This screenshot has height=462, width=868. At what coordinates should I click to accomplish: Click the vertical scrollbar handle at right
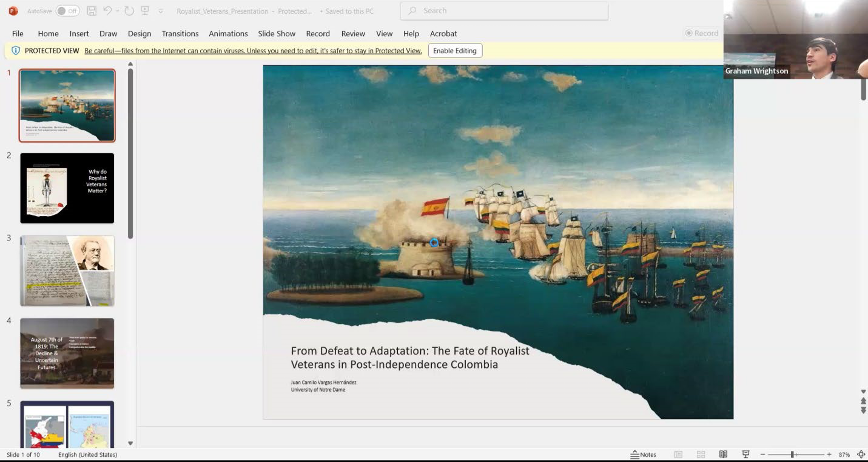(863, 89)
